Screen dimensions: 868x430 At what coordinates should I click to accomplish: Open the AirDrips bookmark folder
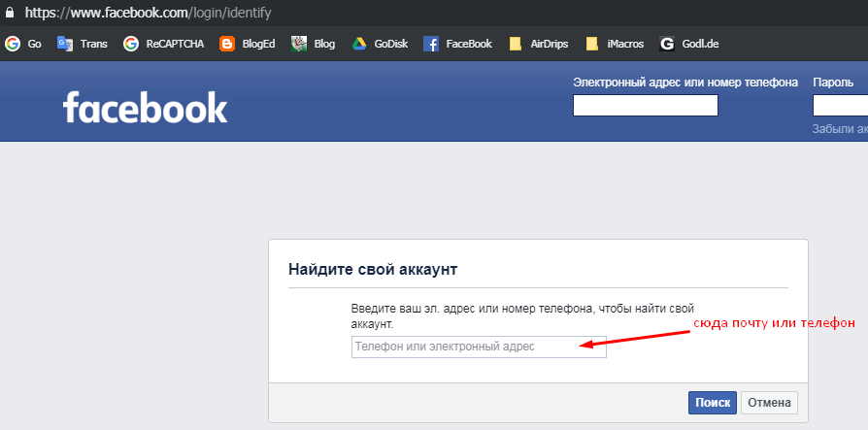click(539, 44)
